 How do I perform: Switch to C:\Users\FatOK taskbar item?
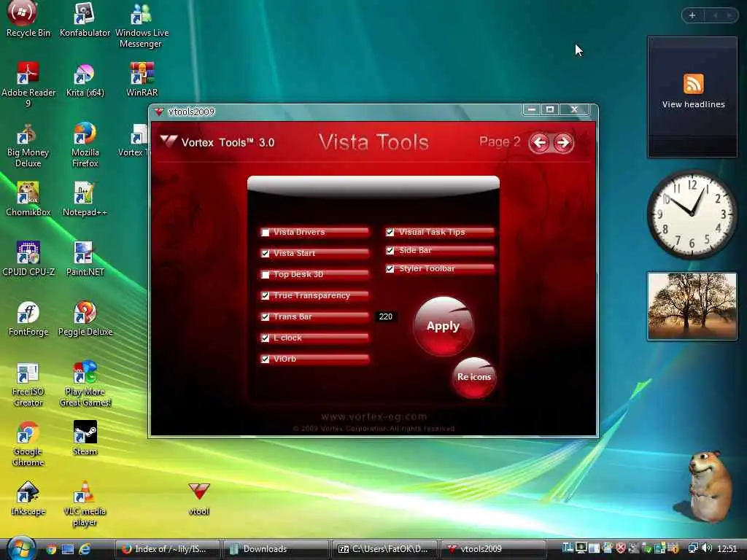coord(385,549)
